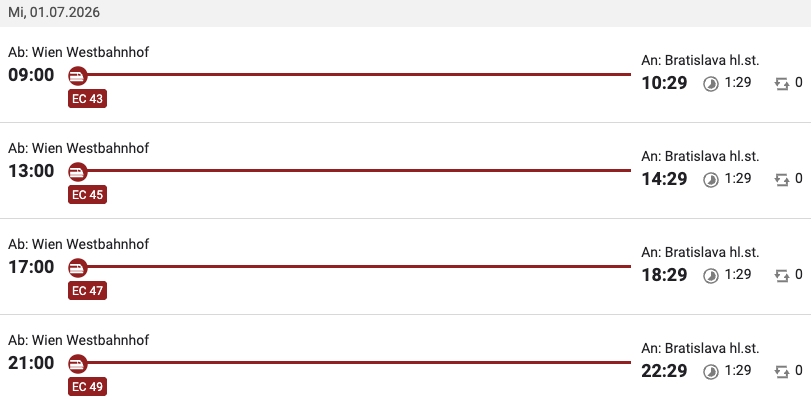This screenshot has width=811, height=409.
Task: Click the train icon for the 21:00 departure
Action: (78, 364)
